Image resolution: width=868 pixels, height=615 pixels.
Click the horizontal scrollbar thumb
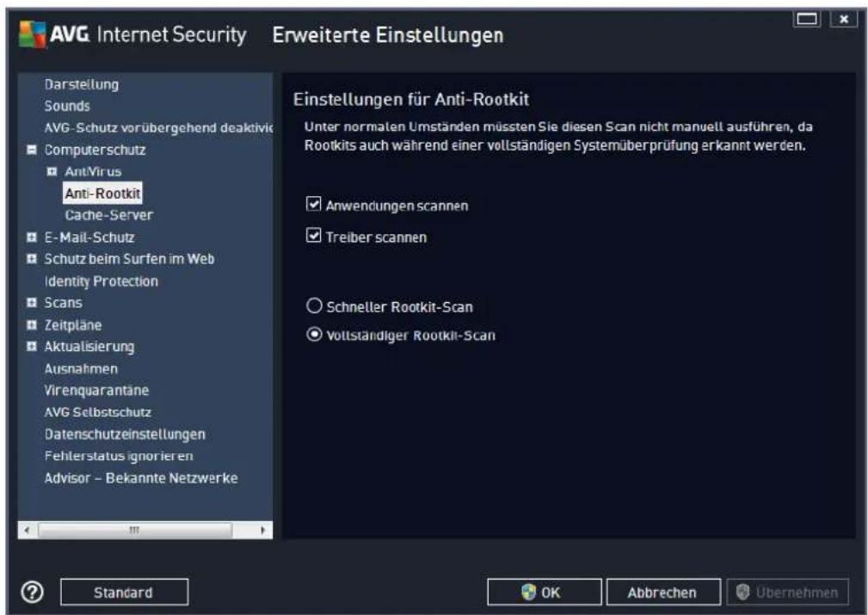(x=134, y=530)
